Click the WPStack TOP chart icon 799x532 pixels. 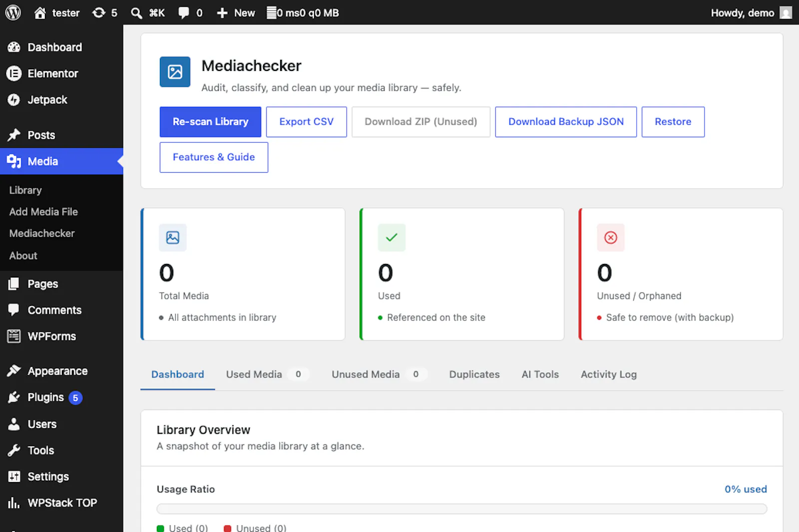click(x=14, y=503)
